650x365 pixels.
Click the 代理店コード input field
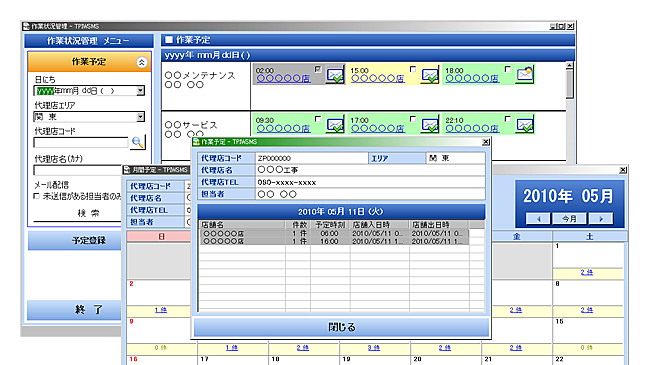pyautogui.click(x=81, y=143)
